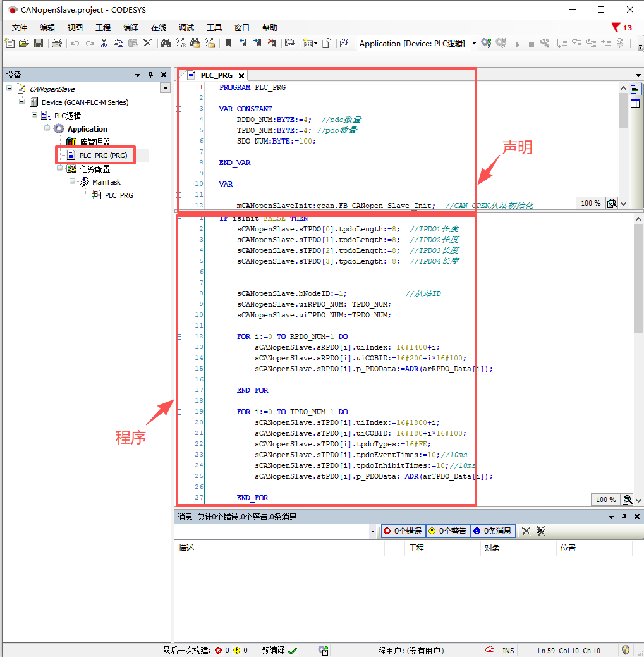Click the Cut scissors icon

point(104,43)
